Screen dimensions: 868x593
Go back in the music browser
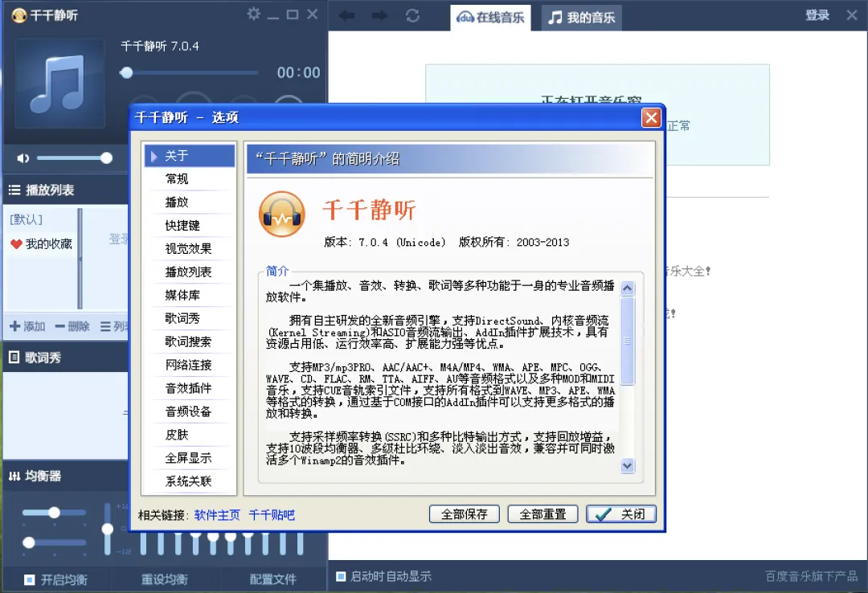tap(347, 16)
